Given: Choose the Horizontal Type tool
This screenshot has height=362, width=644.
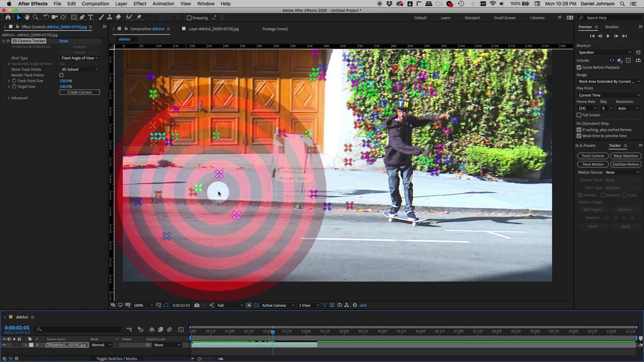Looking at the screenshot, I should click(x=91, y=18).
